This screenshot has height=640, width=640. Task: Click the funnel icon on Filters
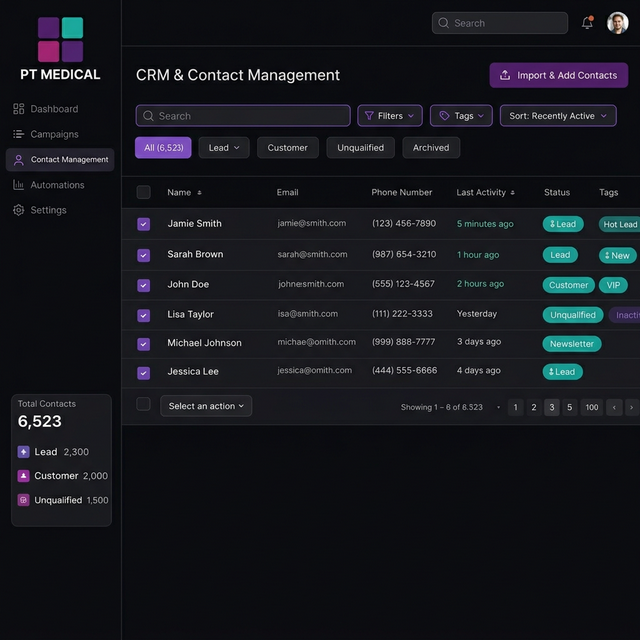[x=369, y=116]
